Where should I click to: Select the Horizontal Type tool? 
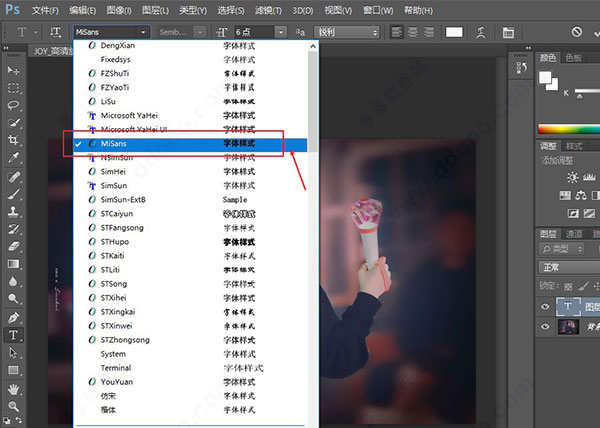coord(13,335)
